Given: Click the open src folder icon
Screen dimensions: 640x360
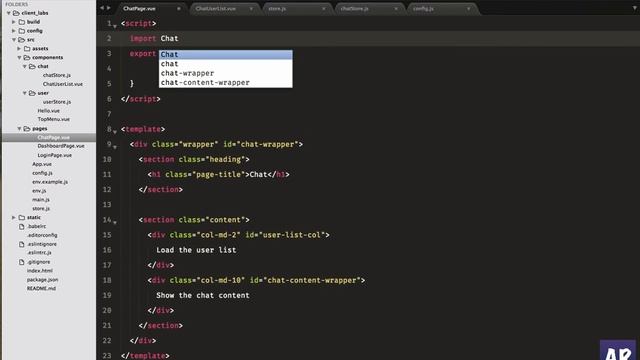Looking at the screenshot, I should pos(22,40).
